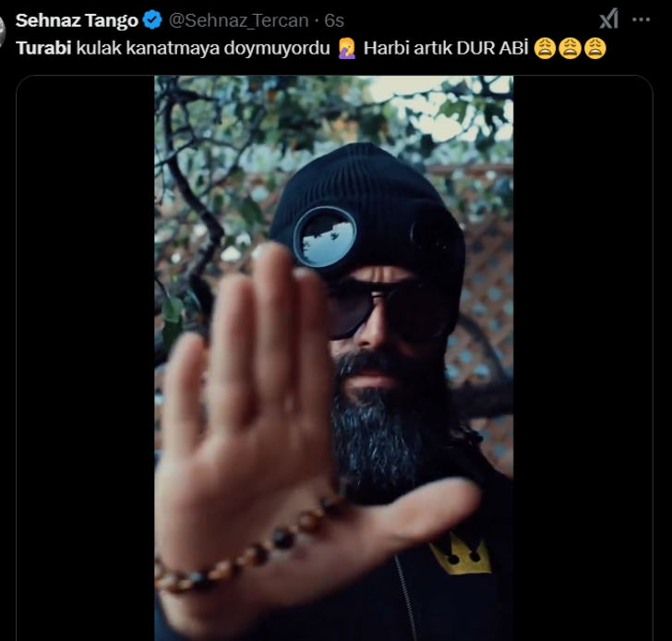Click the beaded bracelet in the video
Image resolution: width=672 pixels, height=641 pixels.
coord(249,550)
